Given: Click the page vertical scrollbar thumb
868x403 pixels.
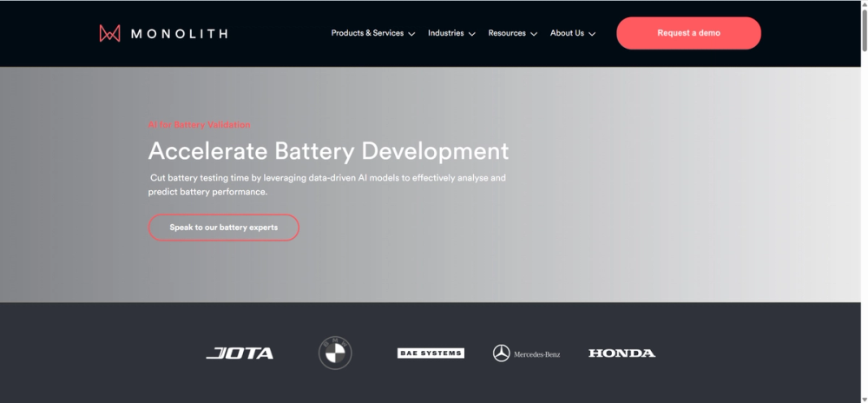Looking at the screenshot, I should pos(865,30).
